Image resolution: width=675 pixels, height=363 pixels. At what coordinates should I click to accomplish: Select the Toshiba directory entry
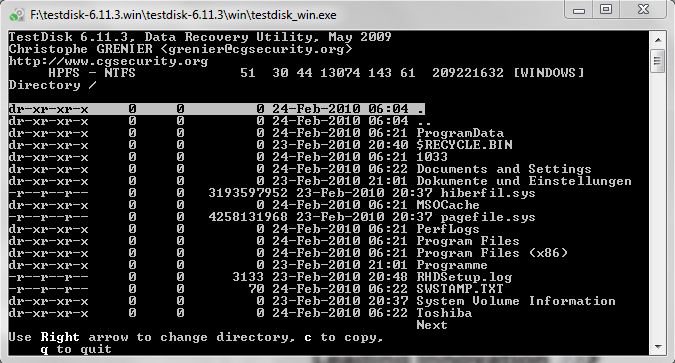[x=240, y=313]
